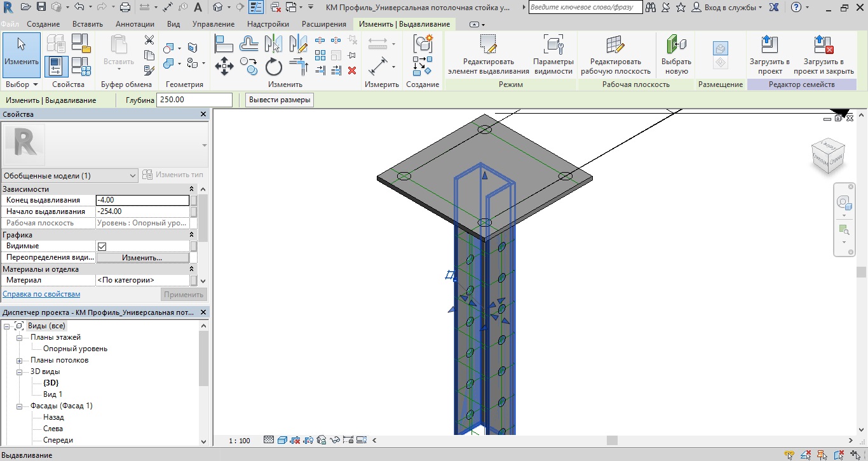Uncheck the Видимые checkbox
Screen dimensions: 868x461
point(102,246)
